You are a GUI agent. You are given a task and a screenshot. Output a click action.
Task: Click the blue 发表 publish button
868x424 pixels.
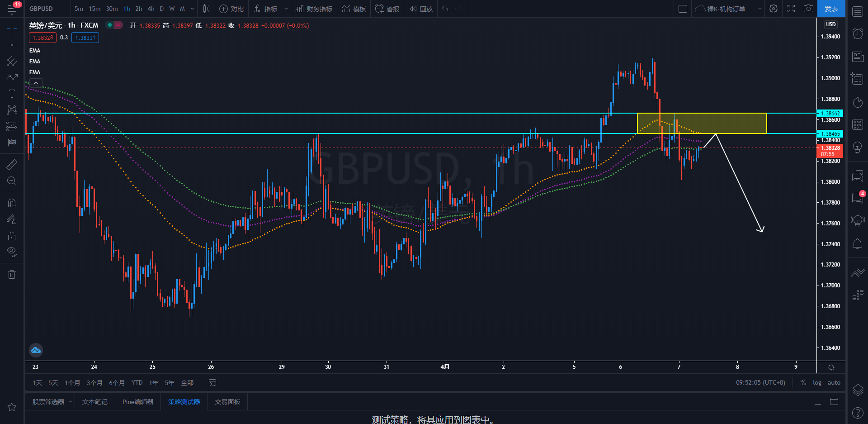(x=831, y=9)
